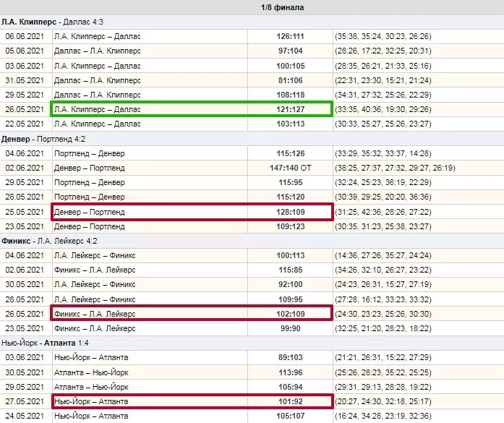Click the score 100:113
Viewport: 504px width, 423px height.
click(x=290, y=255)
